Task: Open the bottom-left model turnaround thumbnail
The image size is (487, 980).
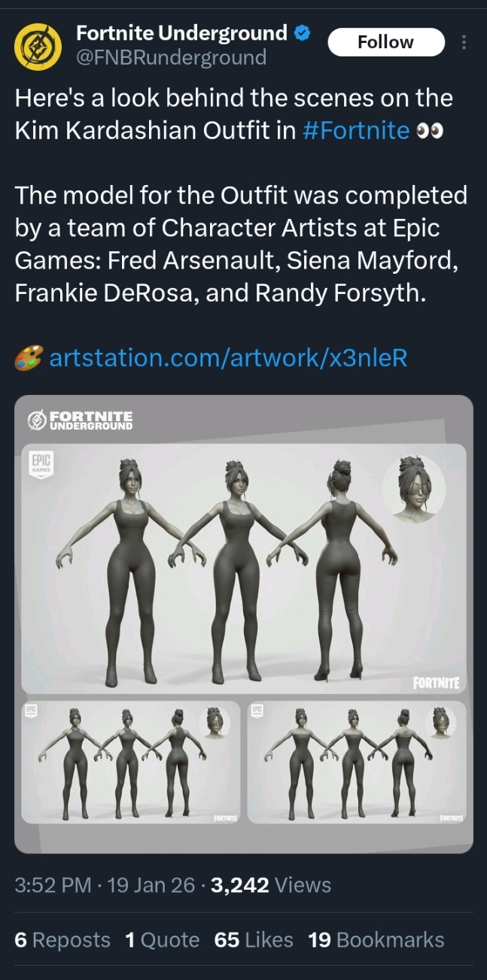Action: pyautogui.click(x=130, y=762)
